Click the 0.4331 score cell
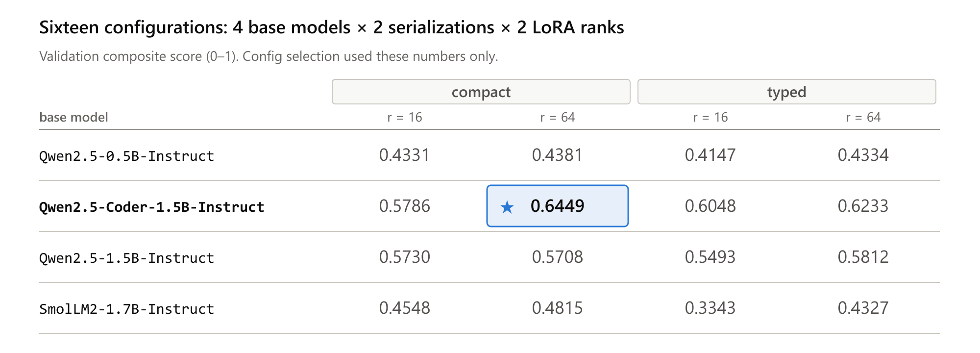 (405, 155)
